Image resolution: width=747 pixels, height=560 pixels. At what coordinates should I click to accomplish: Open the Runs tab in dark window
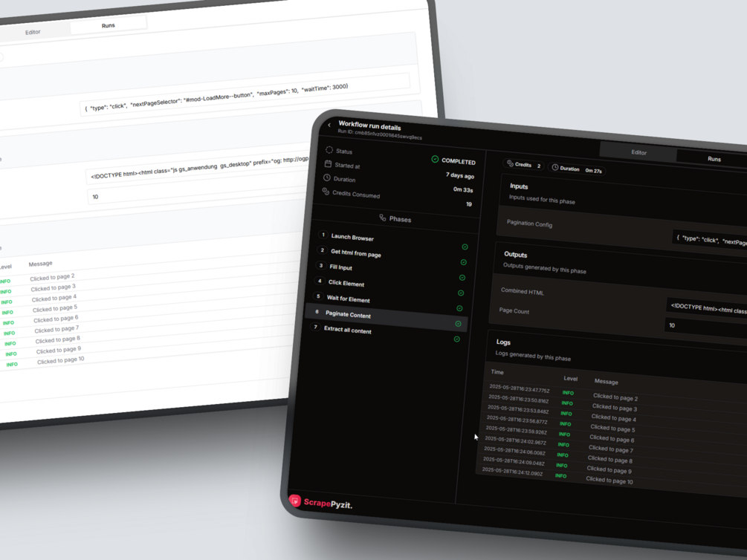(x=714, y=159)
